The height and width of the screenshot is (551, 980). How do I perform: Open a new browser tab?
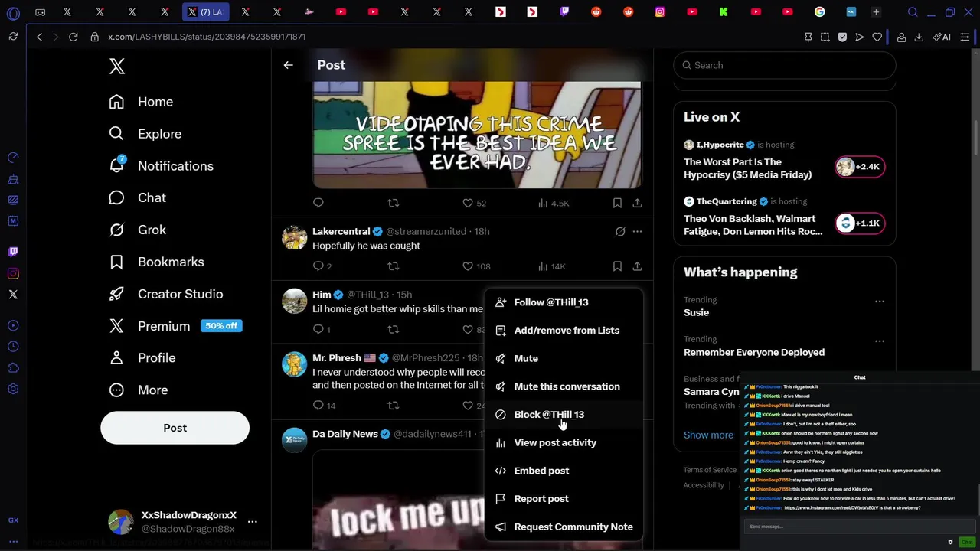[876, 12]
